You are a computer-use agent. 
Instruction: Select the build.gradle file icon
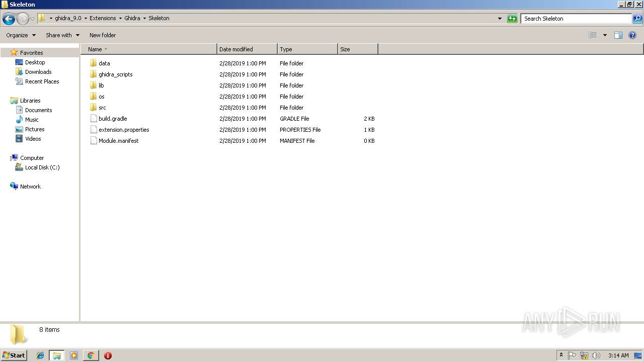(93, 119)
